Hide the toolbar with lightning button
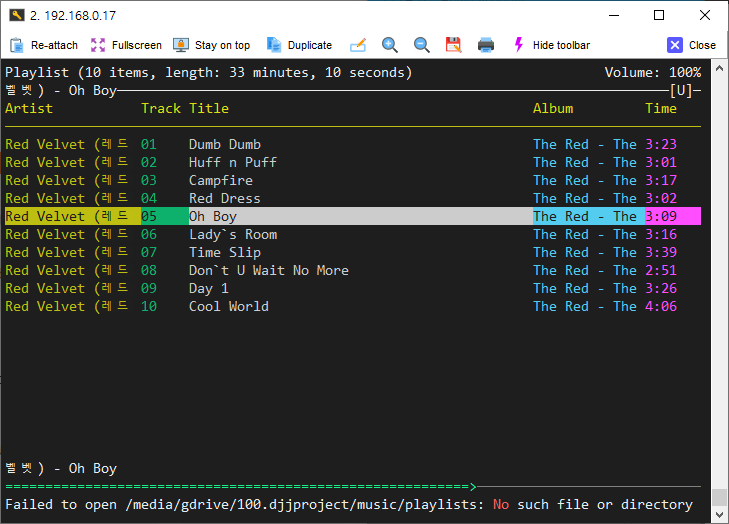Screen dimensions: 729x524 point(552,45)
